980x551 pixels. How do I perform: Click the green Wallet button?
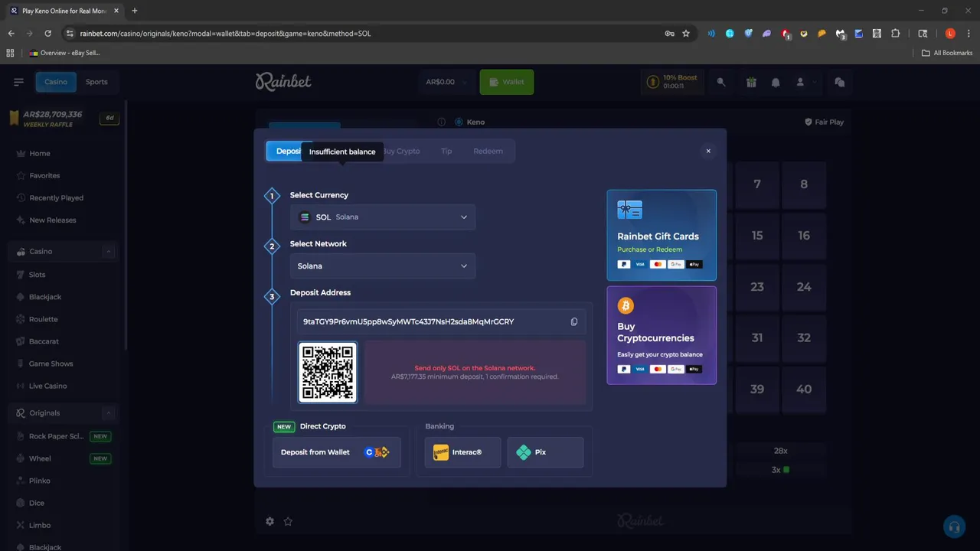[507, 82]
